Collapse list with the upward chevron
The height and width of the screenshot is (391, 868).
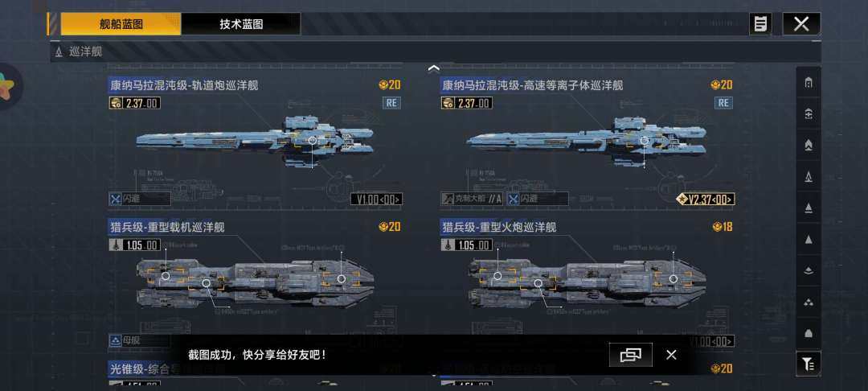tap(434, 68)
